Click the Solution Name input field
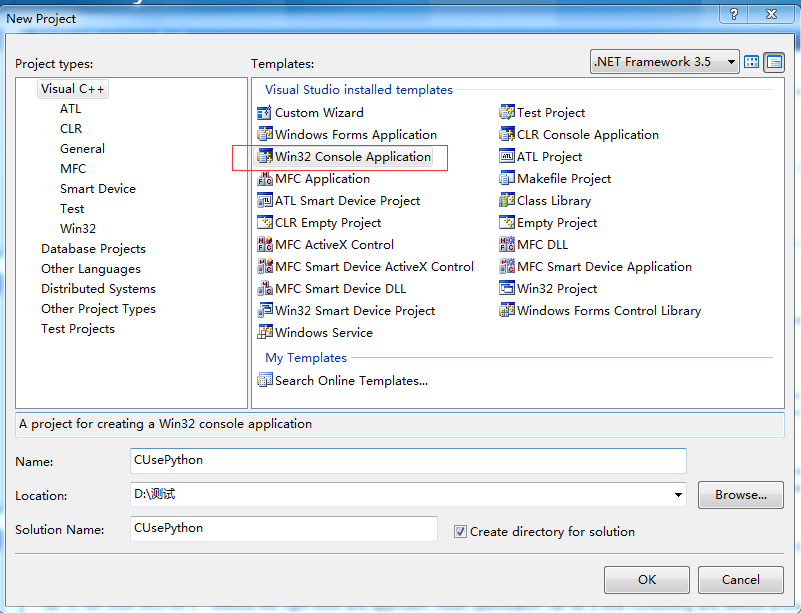Screen dimensions: 801x613 pyautogui.click(x=284, y=529)
